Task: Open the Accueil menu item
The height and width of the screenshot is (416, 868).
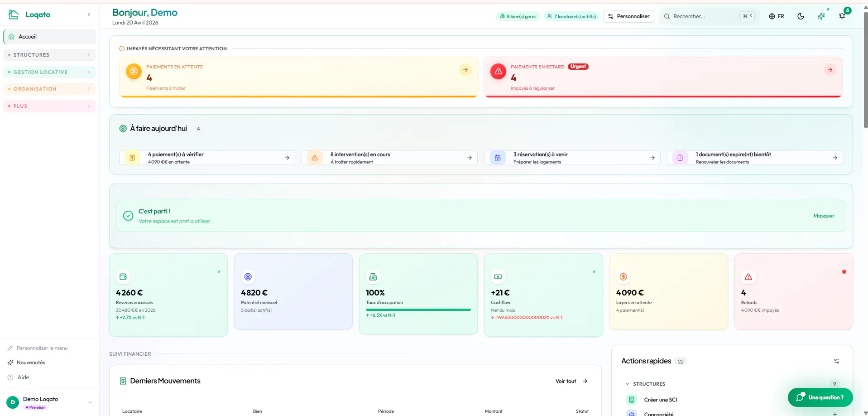Action: 49,37
